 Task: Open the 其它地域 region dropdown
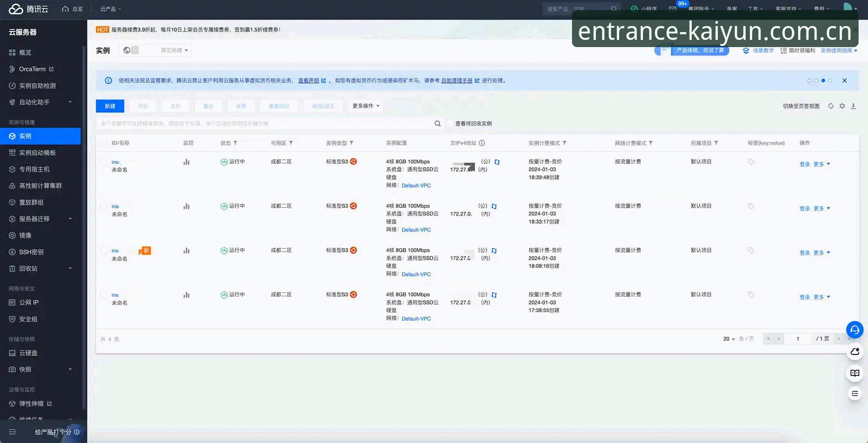point(155,50)
